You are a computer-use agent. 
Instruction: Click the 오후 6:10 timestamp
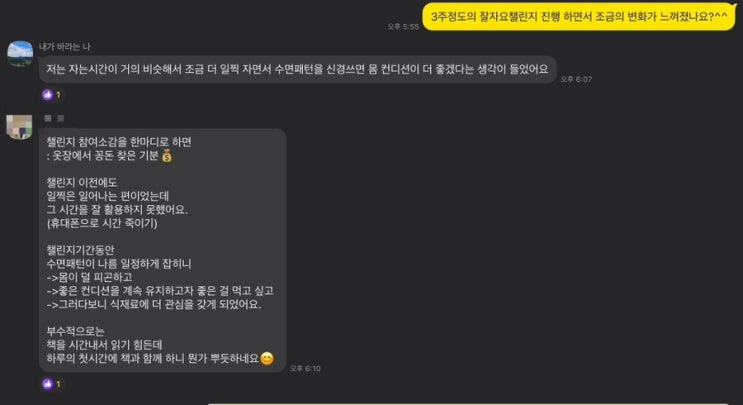[x=305, y=368]
